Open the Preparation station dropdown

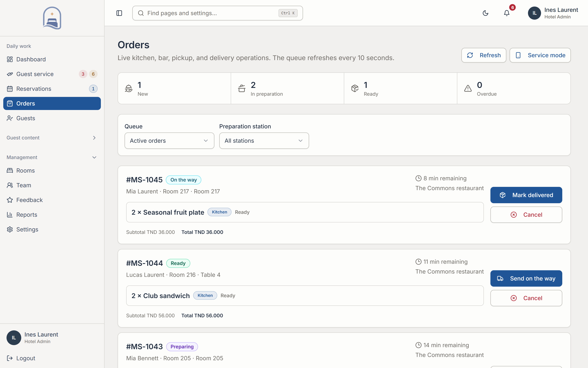[x=264, y=141]
